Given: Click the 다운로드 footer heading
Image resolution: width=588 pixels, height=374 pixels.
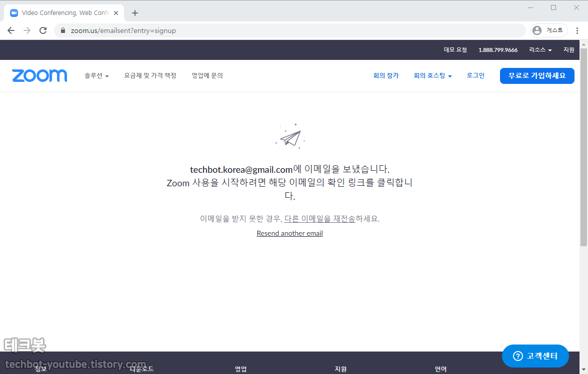Looking at the screenshot, I should coord(142,369).
